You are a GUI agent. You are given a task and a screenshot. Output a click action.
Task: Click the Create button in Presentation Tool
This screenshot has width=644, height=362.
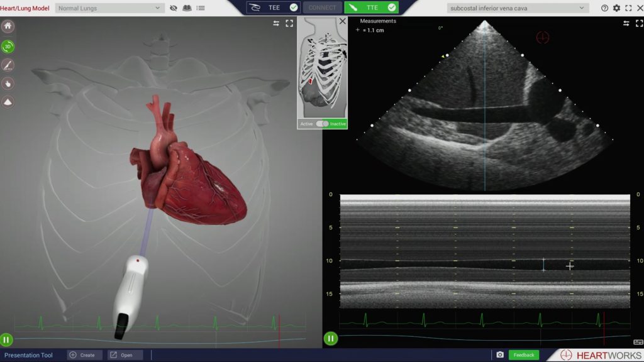click(82, 355)
